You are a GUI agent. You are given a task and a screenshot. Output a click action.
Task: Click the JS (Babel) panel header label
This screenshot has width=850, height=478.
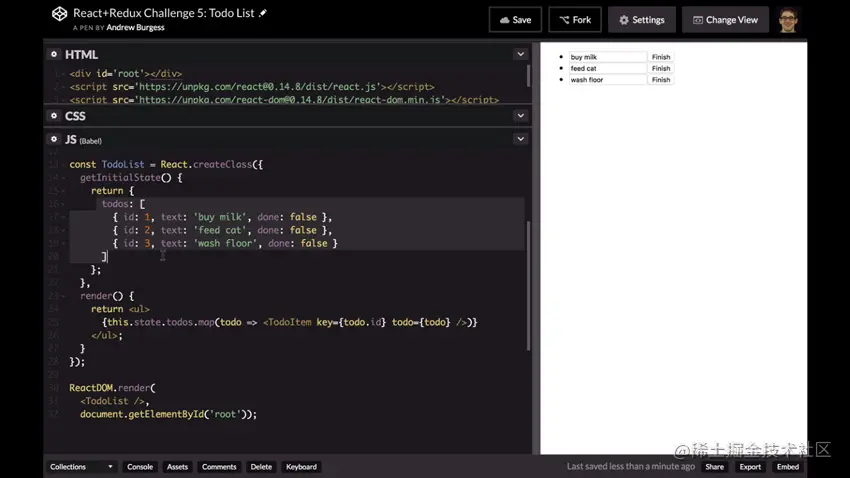tap(83, 140)
